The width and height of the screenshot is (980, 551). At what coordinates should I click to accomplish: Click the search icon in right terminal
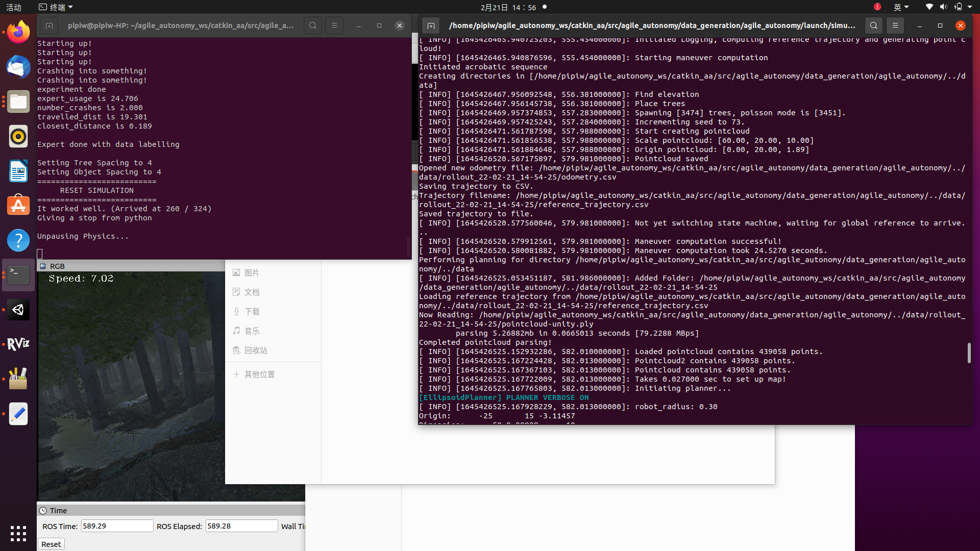click(874, 26)
